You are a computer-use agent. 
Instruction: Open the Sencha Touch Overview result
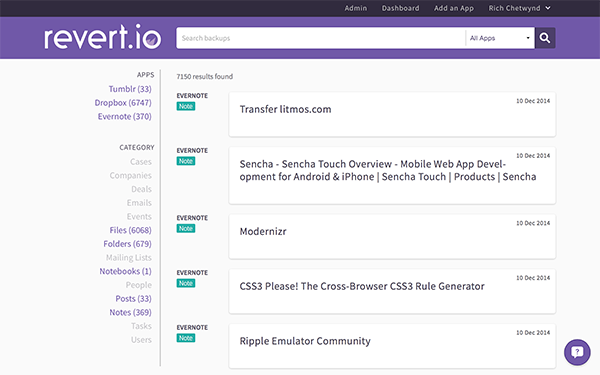392,176
